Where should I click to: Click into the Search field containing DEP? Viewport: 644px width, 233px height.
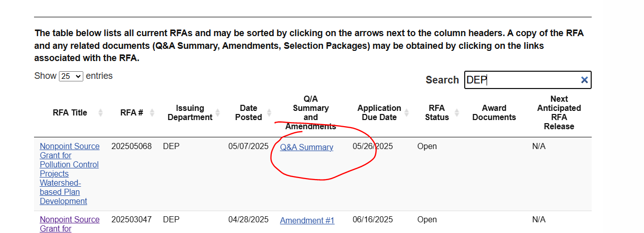tap(521, 80)
